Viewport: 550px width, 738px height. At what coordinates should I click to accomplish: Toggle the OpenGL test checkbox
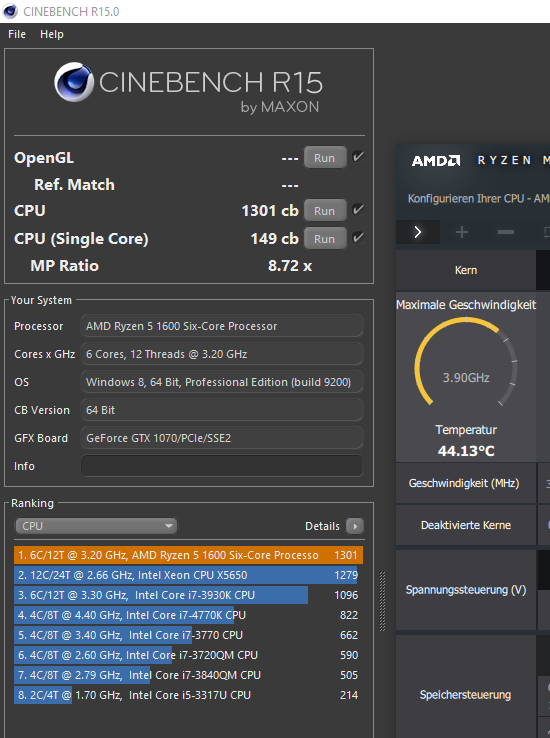click(x=358, y=157)
